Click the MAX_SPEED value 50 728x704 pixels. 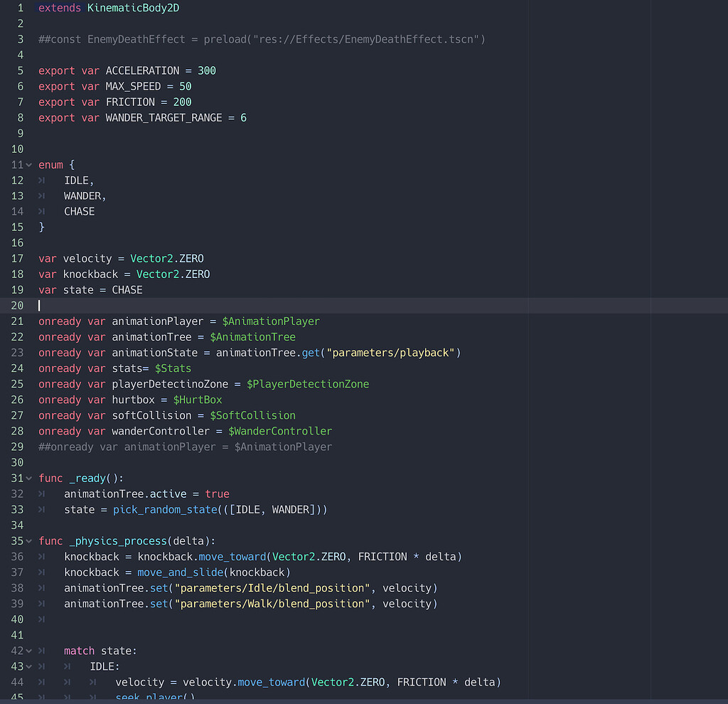pos(186,86)
